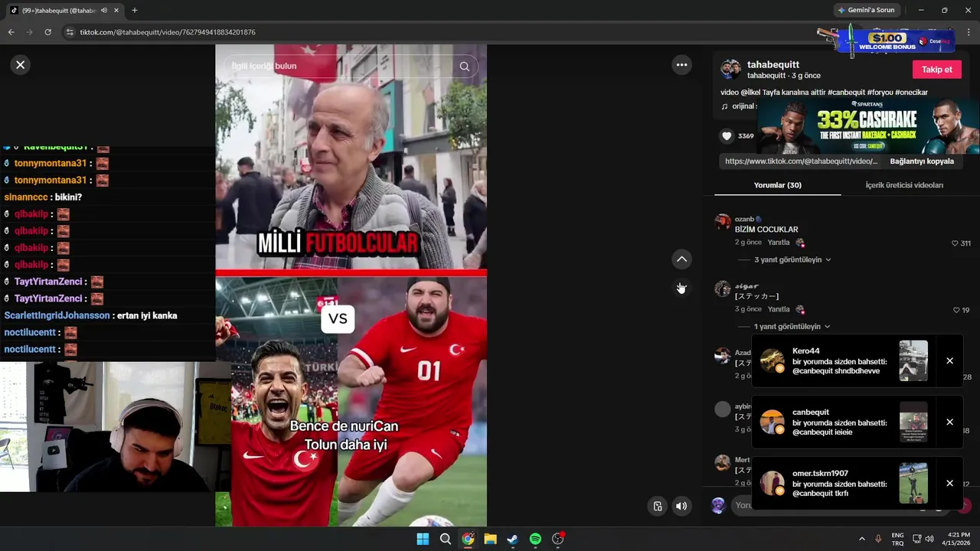
Task: Open İçerik üreticisi videoları tab
Action: click(904, 185)
